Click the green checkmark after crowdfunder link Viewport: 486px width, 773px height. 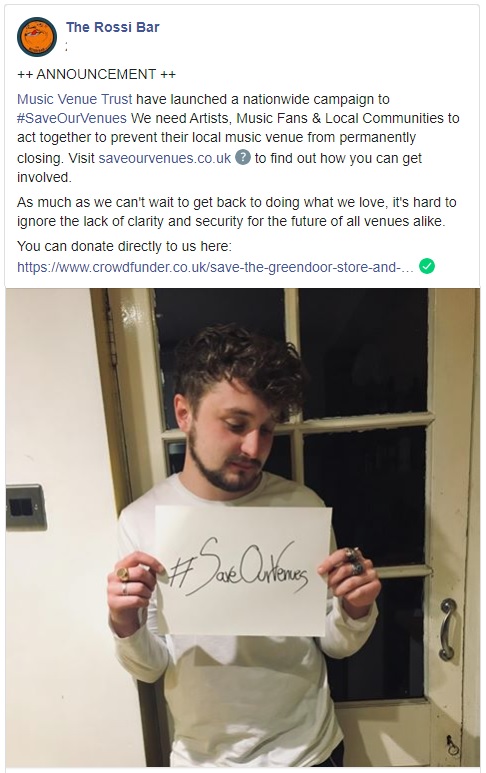point(426,266)
